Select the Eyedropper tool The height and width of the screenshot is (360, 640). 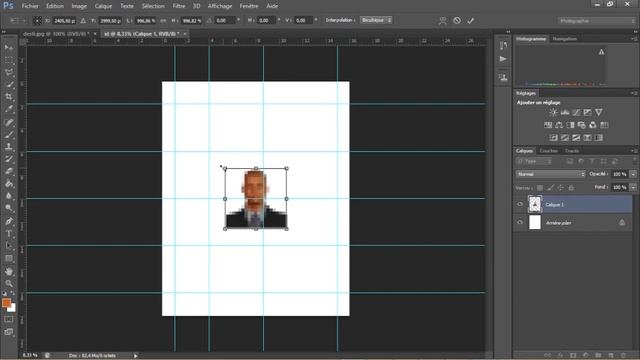click(9, 109)
